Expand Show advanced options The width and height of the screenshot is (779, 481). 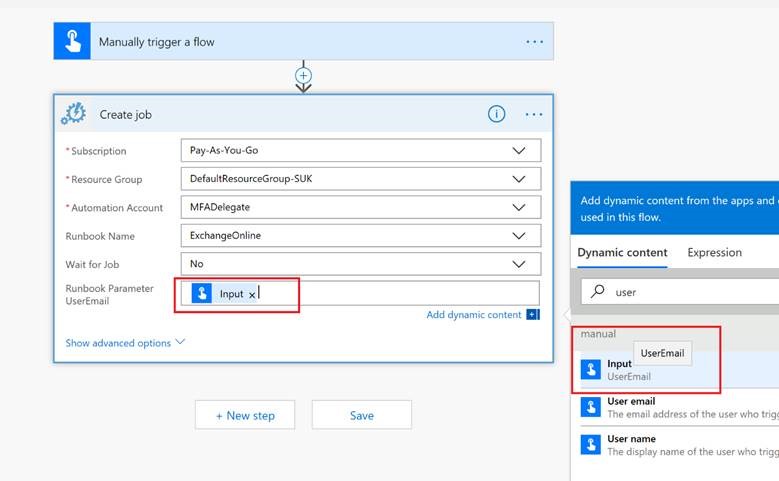[x=125, y=343]
